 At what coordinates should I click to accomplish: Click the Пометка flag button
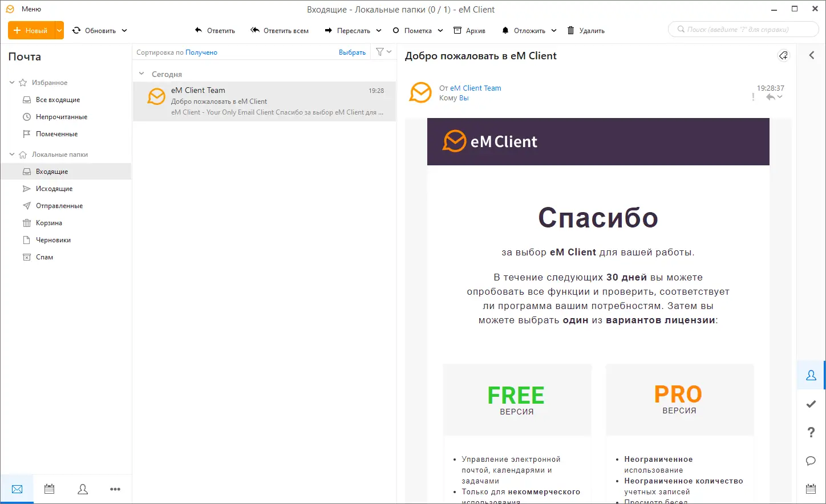pyautogui.click(x=412, y=31)
